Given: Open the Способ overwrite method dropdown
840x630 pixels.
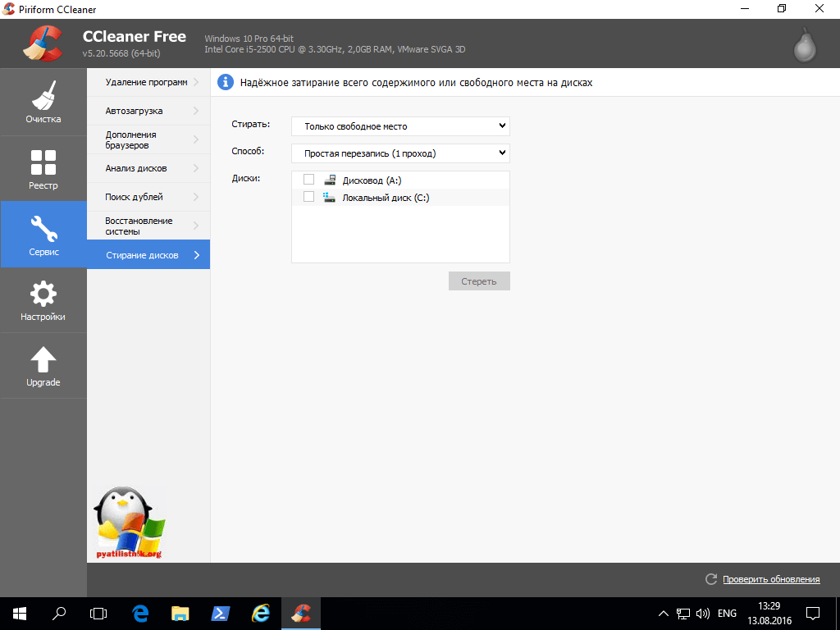Looking at the screenshot, I should click(400, 153).
